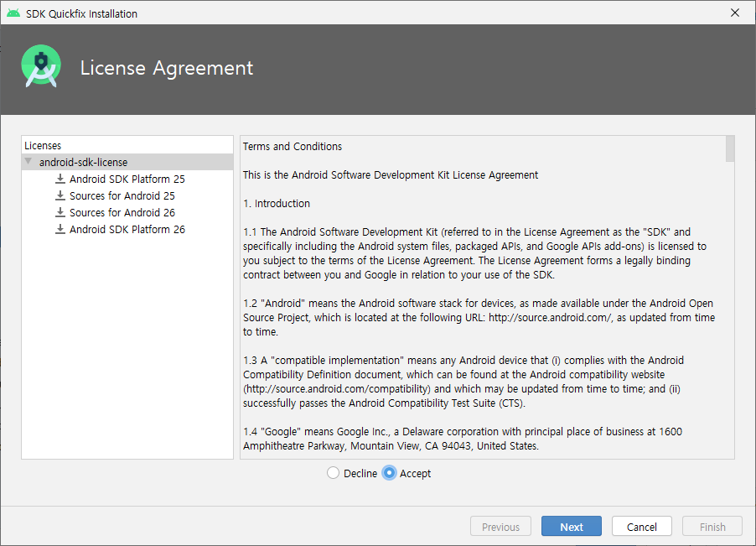Click download icon beside Sources for Android 26
Screen dimensions: 756x546
tap(60, 213)
